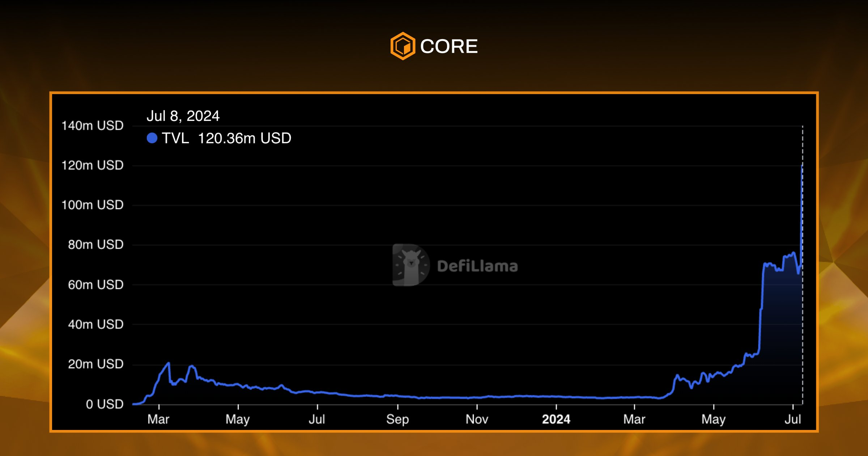Click the bold 2024 timeline marker

(556, 419)
